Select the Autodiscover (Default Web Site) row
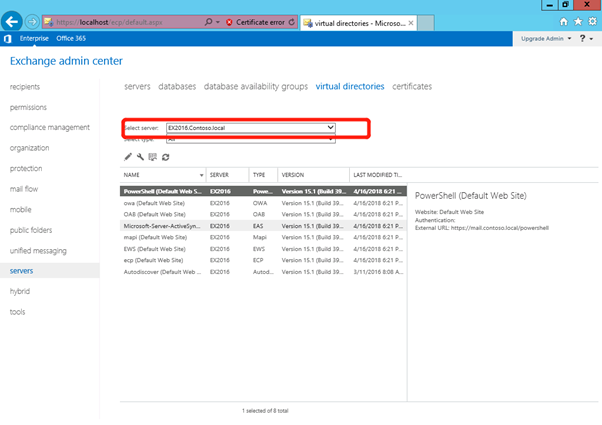Viewport: 602px width, 425px height. [x=263, y=272]
